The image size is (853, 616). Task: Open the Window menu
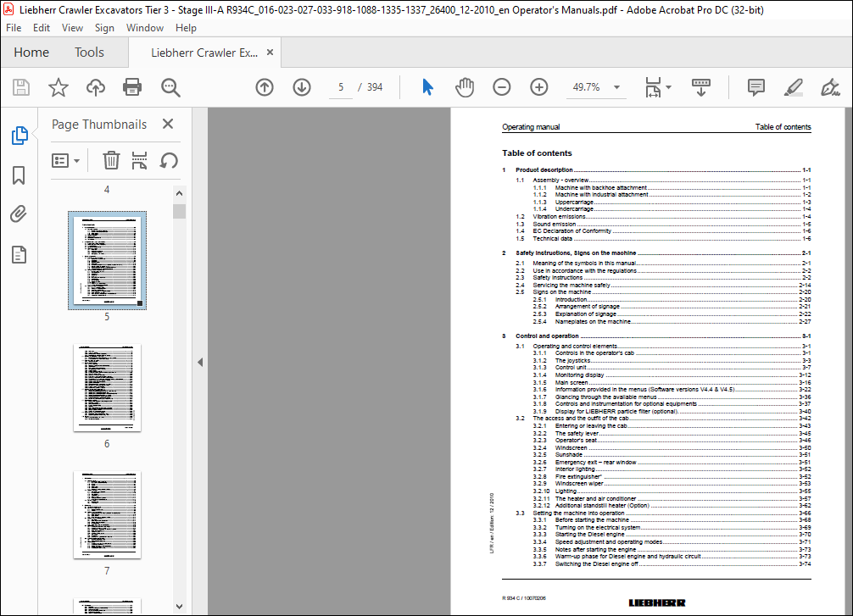click(145, 28)
